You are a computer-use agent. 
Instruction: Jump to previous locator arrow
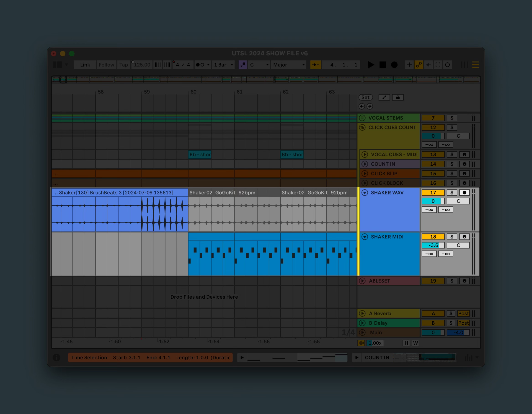pyautogui.click(x=362, y=106)
